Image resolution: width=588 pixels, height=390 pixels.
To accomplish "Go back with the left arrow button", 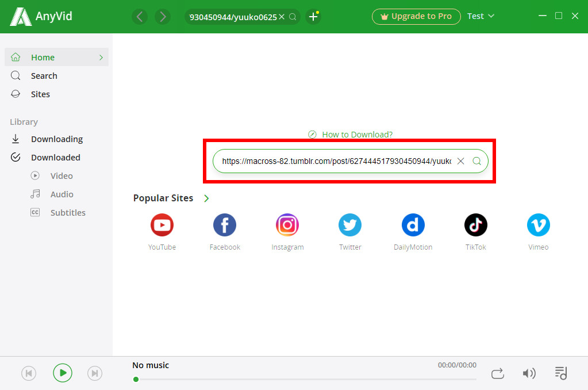I will click(140, 17).
